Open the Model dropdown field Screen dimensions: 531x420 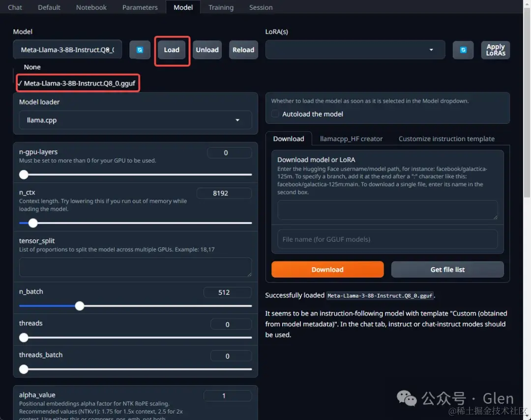[67, 50]
